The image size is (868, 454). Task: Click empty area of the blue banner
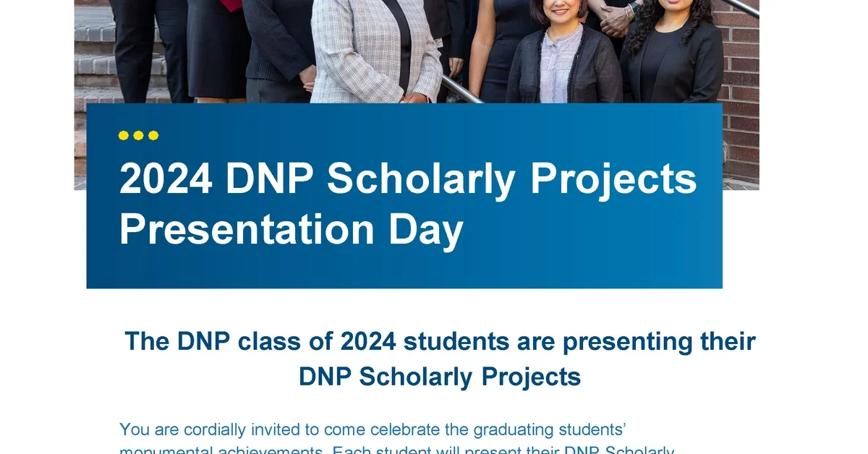pos(593,246)
